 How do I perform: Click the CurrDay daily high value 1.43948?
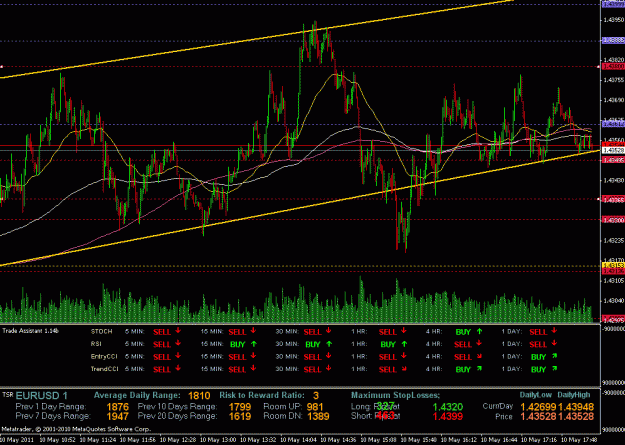click(x=576, y=407)
